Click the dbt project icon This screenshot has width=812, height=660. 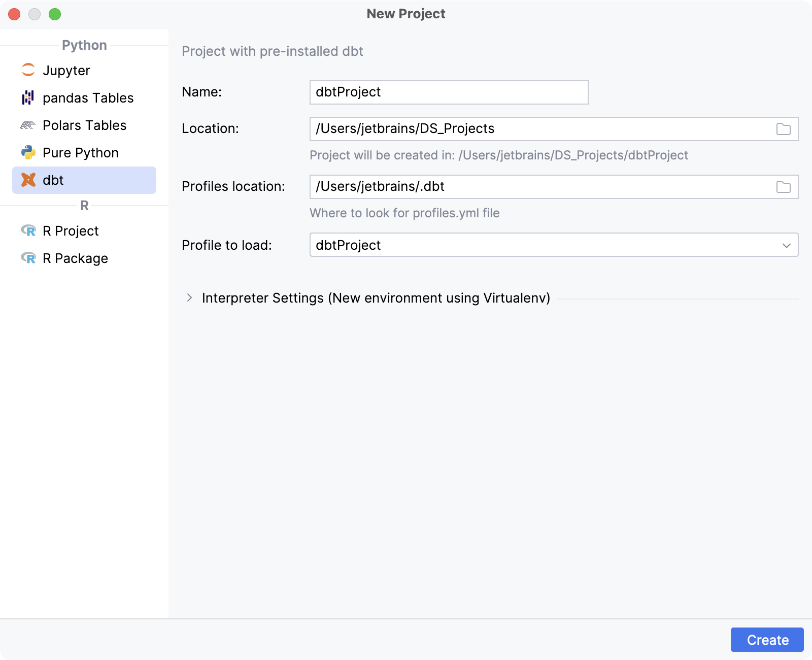(x=28, y=180)
